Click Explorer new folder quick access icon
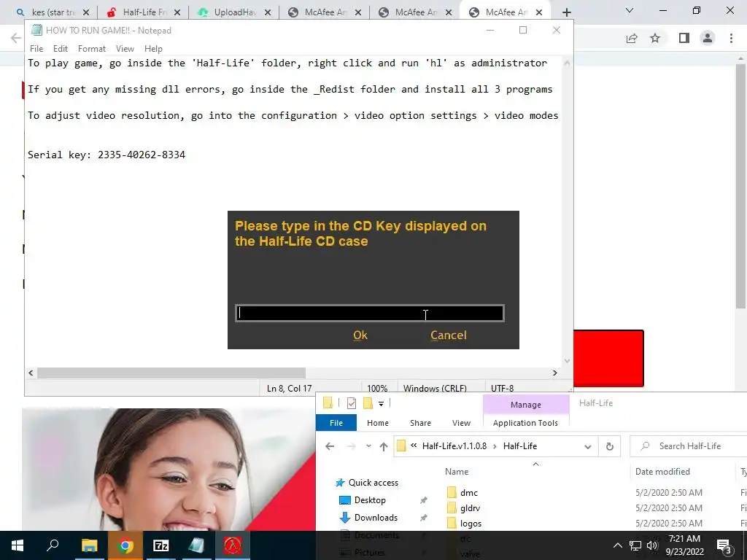The image size is (747, 560). click(368, 403)
